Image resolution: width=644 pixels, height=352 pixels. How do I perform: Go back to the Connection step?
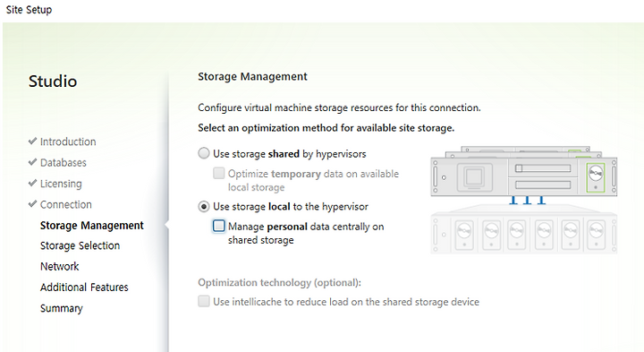pyautogui.click(x=66, y=204)
